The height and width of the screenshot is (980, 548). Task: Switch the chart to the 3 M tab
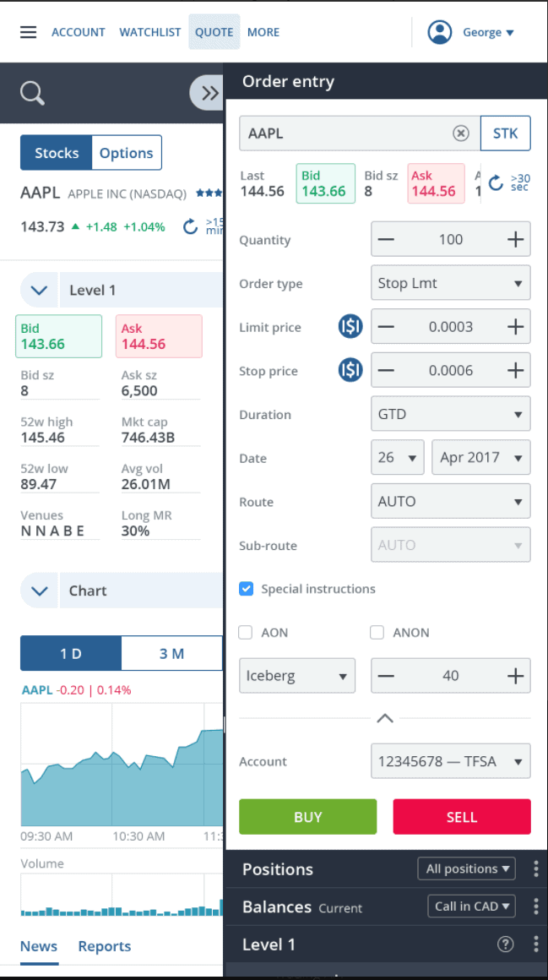[171, 652]
